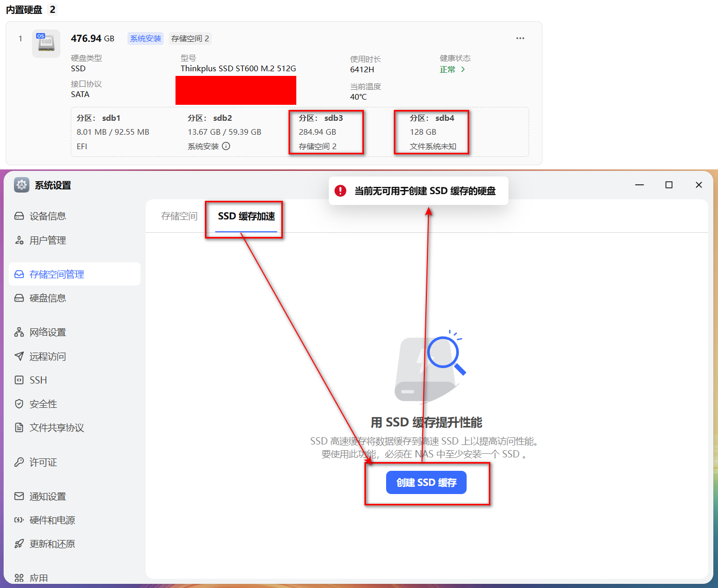Click the 系统安装 tag on disk 1
The width and height of the screenshot is (718, 588).
click(x=146, y=39)
